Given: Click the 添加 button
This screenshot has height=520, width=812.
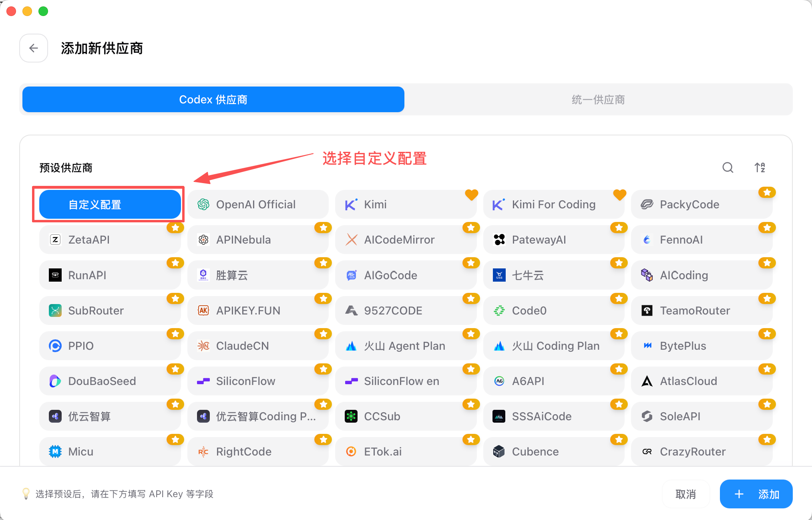Looking at the screenshot, I should 756,494.
